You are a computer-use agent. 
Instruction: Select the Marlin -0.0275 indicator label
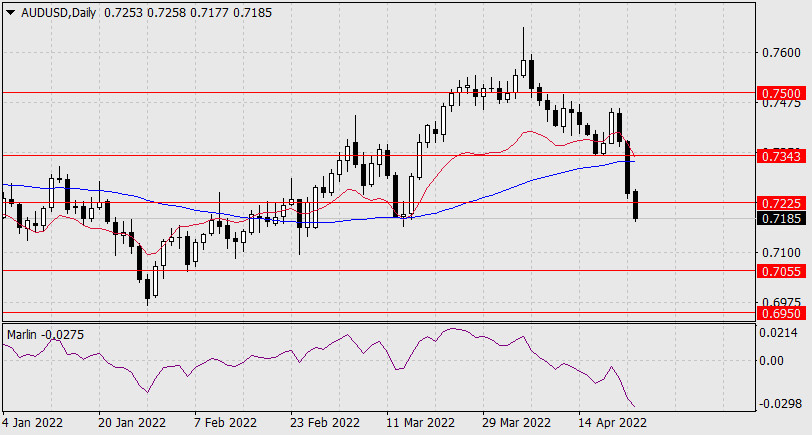pos(46,335)
